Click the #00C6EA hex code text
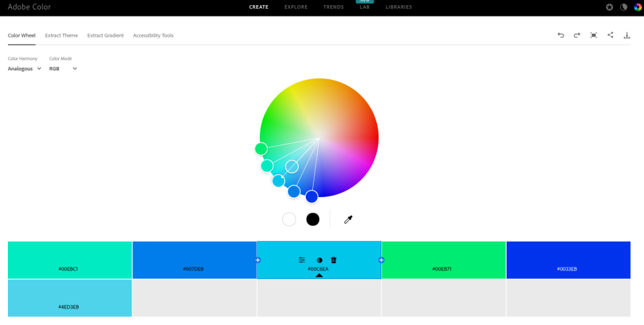This screenshot has width=644, height=325. click(x=318, y=269)
